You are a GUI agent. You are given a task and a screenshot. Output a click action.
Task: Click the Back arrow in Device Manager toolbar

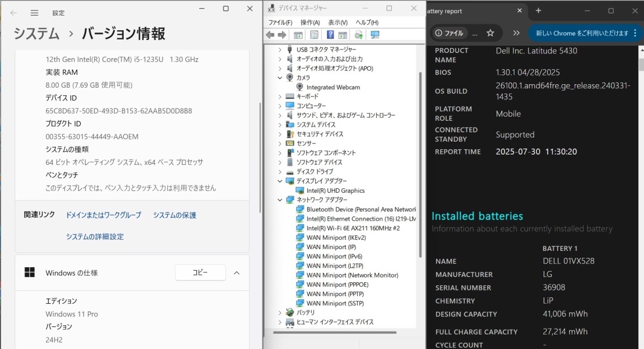[270, 35]
